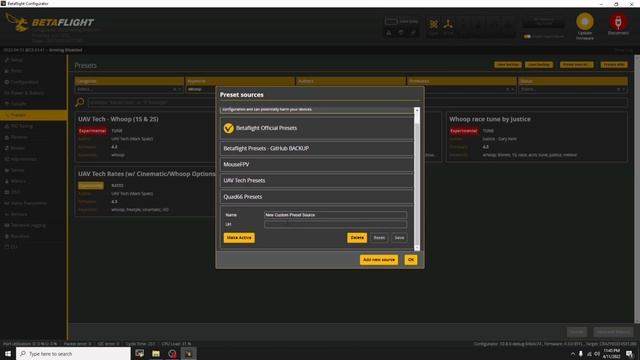Click the checkmark icon beside Betaflight Official Presets
The height and width of the screenshot is (360, 640).
click(x=229, y=128)
